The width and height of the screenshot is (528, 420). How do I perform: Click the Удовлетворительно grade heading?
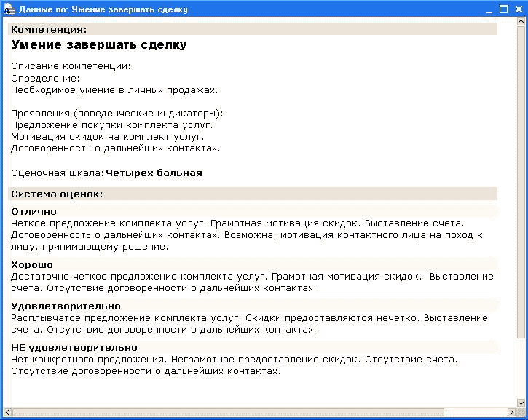[x=66, y=306]
